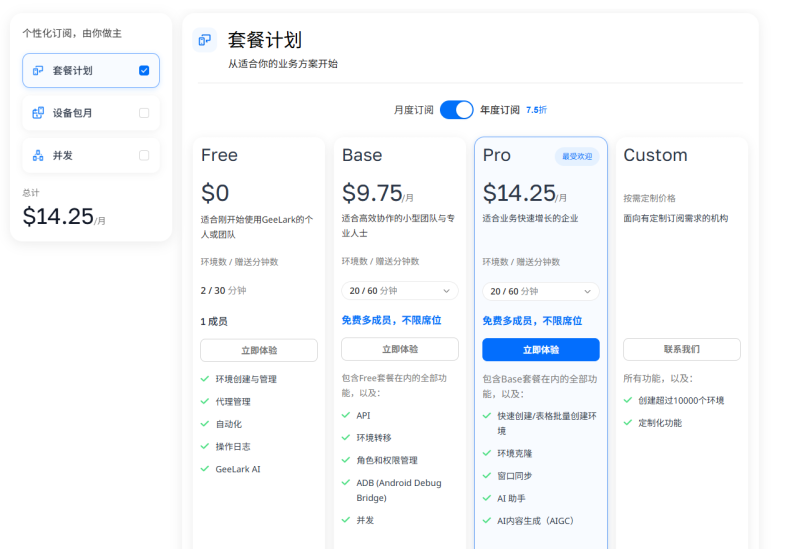Click the Base plan 立即体验 button
Screen dimensions: 800x549
click(399, 350)
